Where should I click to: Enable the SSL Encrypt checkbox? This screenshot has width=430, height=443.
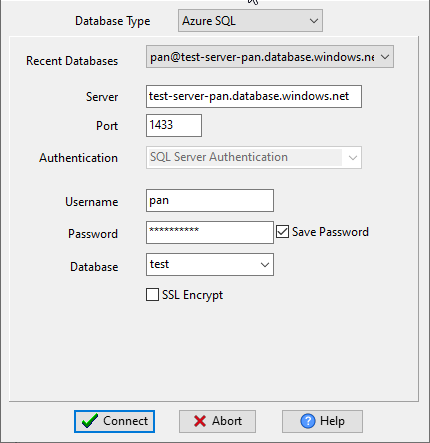pyautogui.click(x=152, y=295)
